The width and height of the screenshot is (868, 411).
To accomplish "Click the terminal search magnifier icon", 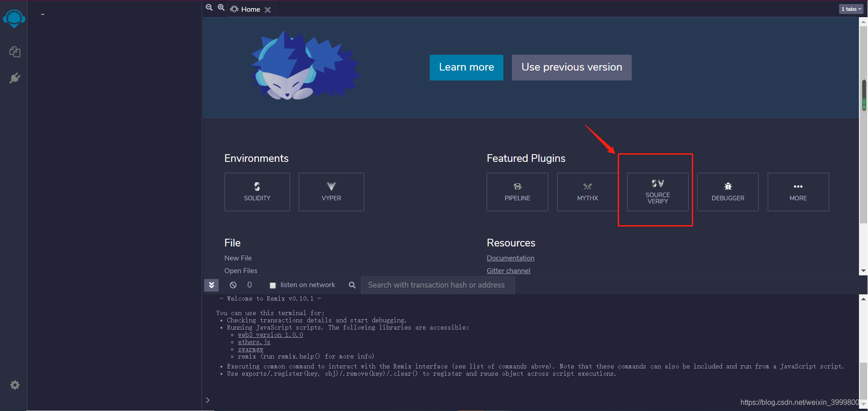I will coord(352,285).
